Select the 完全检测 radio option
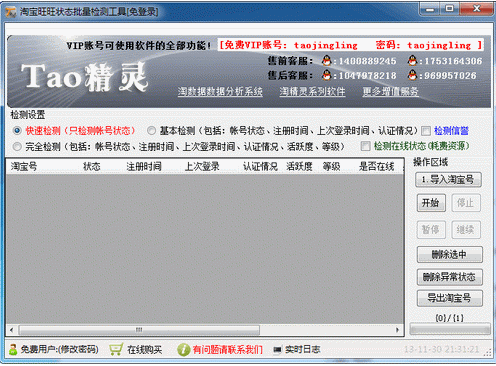The image size is (496, 366). point(17,146)
